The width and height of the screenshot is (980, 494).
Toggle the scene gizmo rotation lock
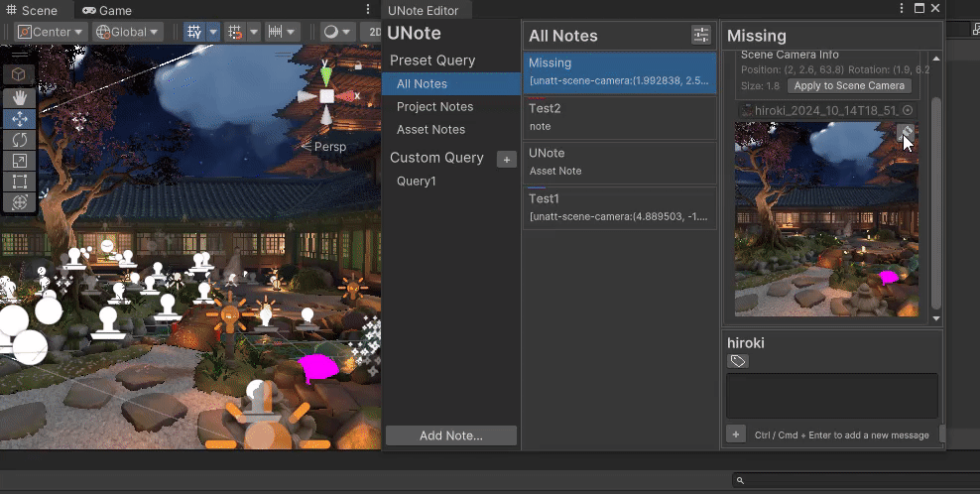358,65
